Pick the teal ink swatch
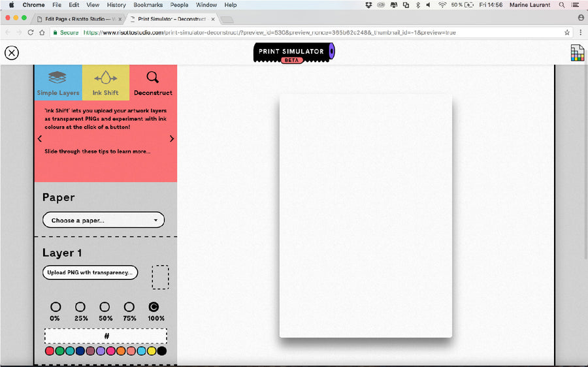Image resolution: width=588 pixels, height=367 pixels. [x=70, y=351]
